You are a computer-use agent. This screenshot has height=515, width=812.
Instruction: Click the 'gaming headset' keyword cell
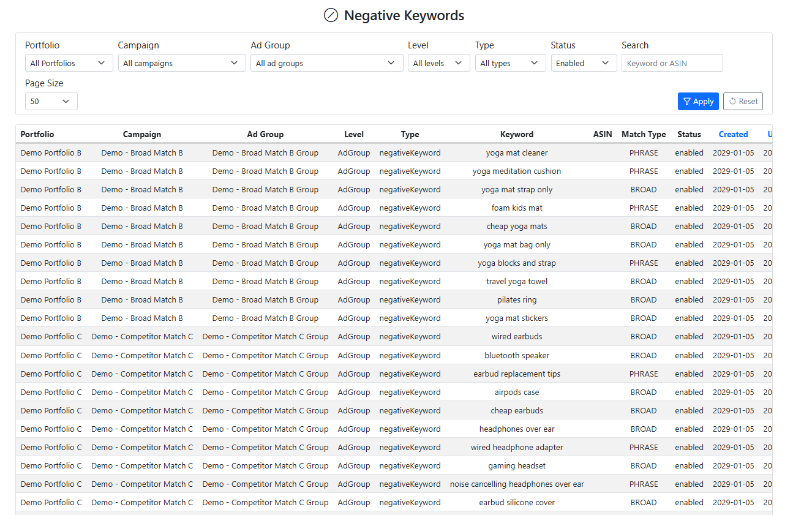point(516,465)
